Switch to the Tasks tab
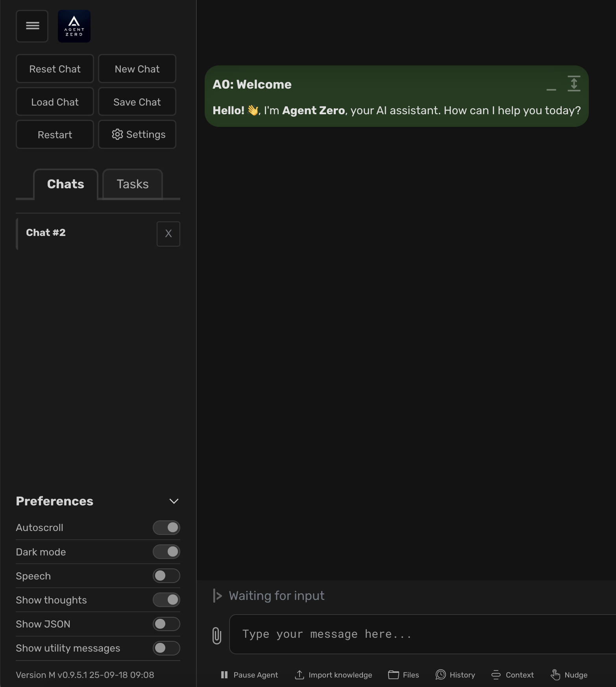Image resolution: width=616 pixels, height=687 pixels. (x=133, y=184)
